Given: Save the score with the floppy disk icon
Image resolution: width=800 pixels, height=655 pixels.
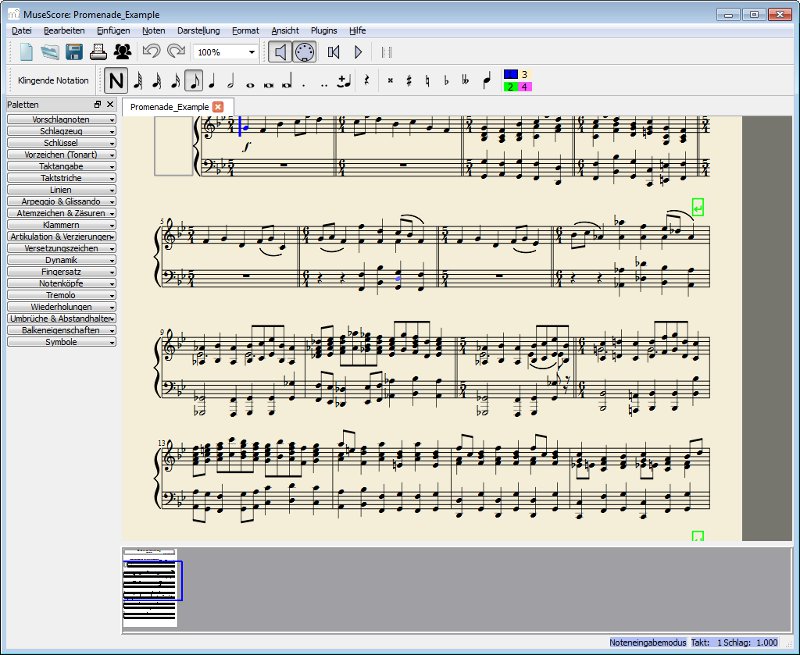Looking at the screenshot, I should (x=74, y=52).
